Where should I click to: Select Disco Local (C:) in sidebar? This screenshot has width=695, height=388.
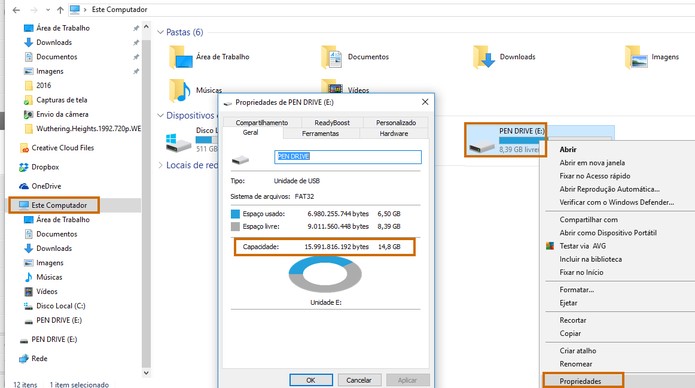(61, 306)
